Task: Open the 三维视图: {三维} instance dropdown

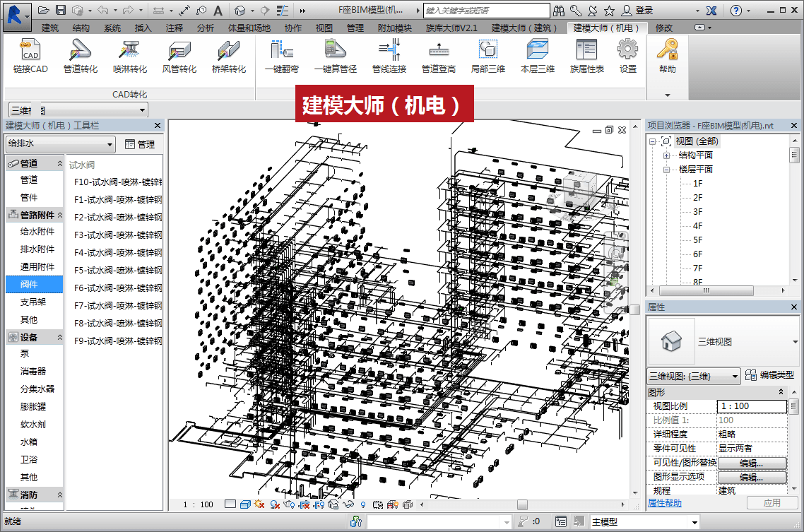Action: [x=694, y=376]
